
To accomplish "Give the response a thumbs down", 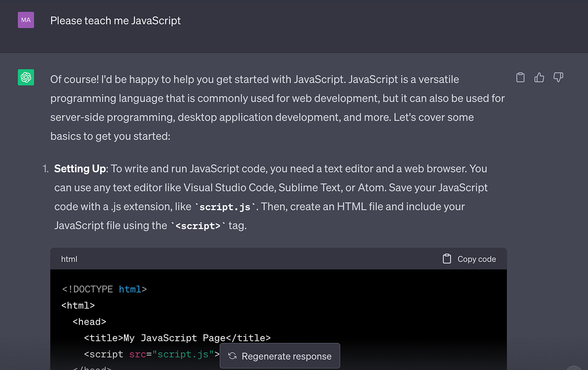I will (558, 77).
